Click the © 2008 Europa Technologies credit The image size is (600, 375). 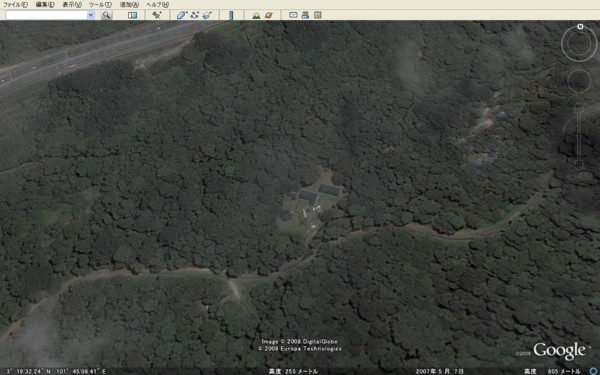tap(300, 349)
